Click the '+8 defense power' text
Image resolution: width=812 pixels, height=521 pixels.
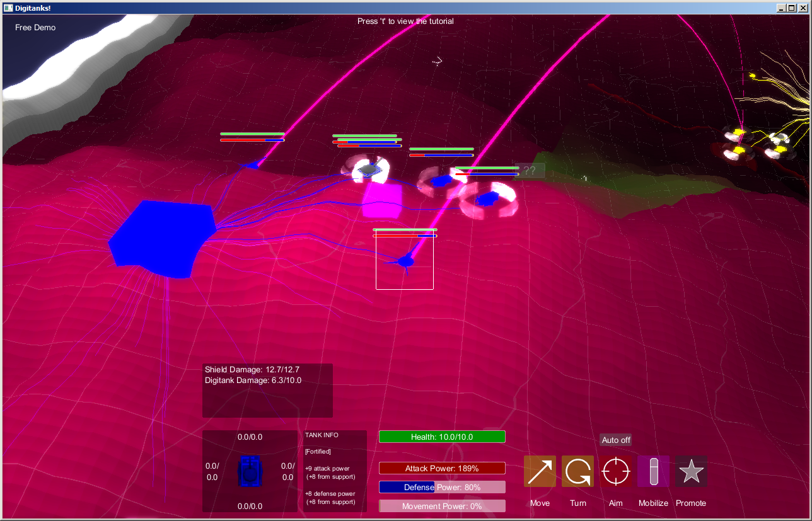[x=330, y=493]
